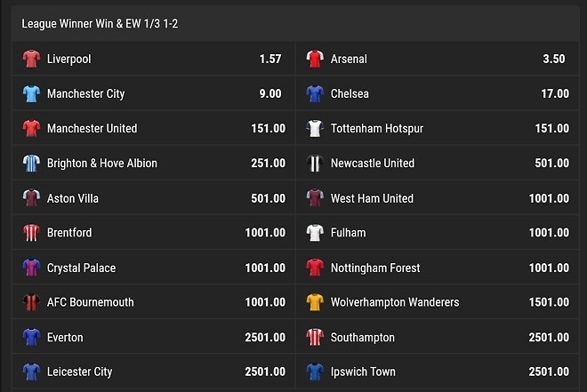Choose Manchester United 151.00 odds

(268, 128)
